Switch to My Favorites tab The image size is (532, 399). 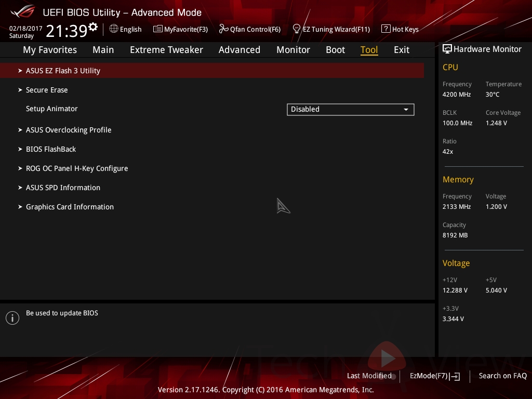50,50
